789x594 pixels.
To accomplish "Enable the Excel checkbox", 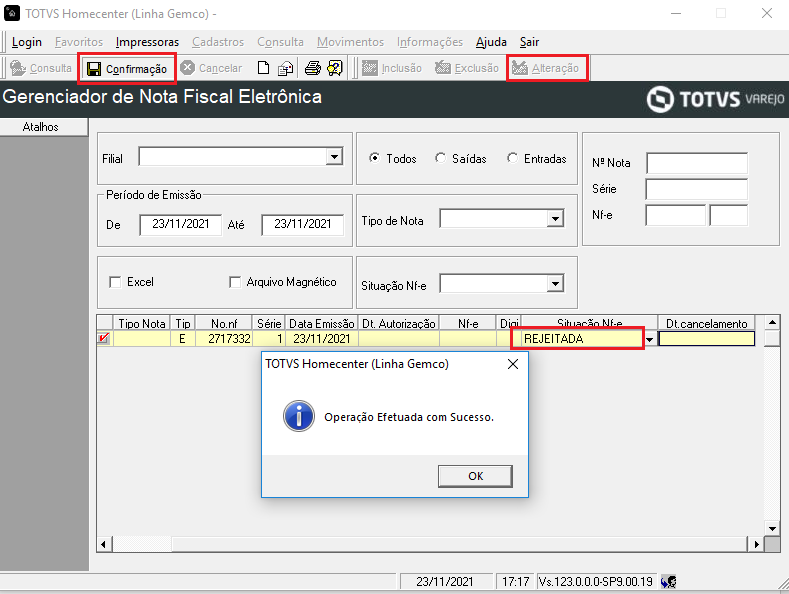I will click(x=115, y=282).
